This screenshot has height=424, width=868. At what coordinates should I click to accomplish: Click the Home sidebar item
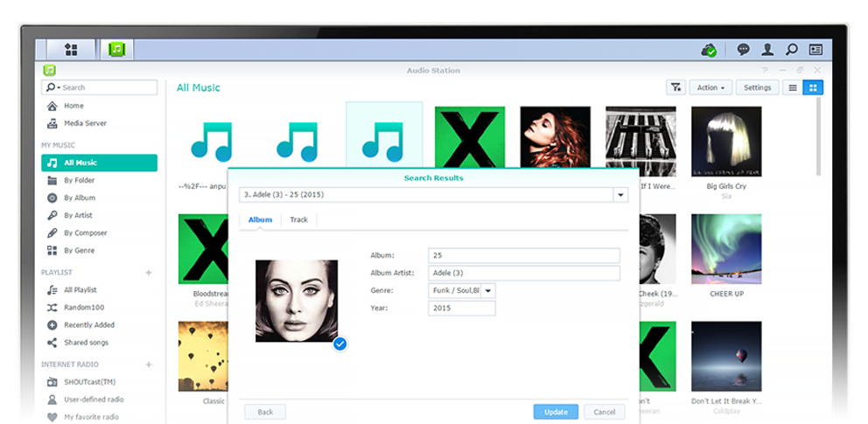pyautogui.click(x=99, y=106)
